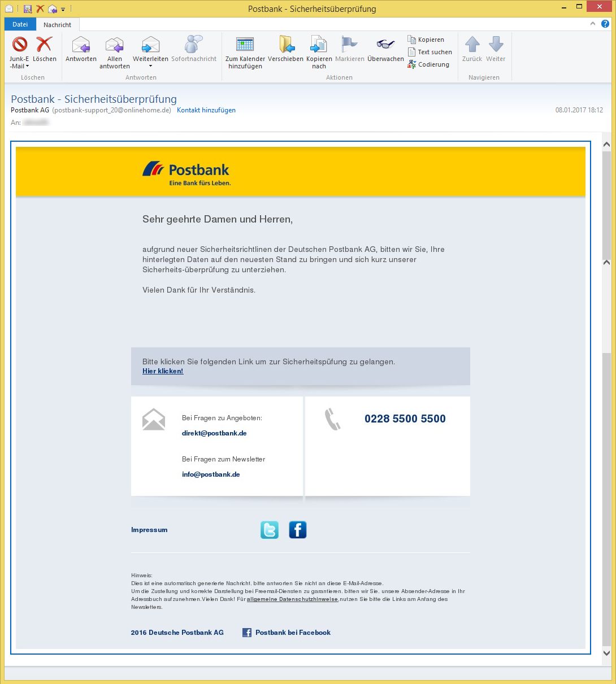Screen dimensions: 616x684
Task: Reply using the Antworten button
Action: [81, 49]
